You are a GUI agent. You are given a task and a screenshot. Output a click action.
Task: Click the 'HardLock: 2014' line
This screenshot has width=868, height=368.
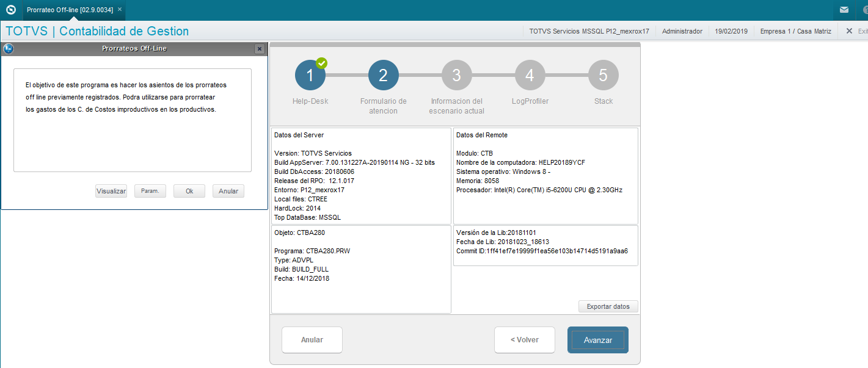297,208
